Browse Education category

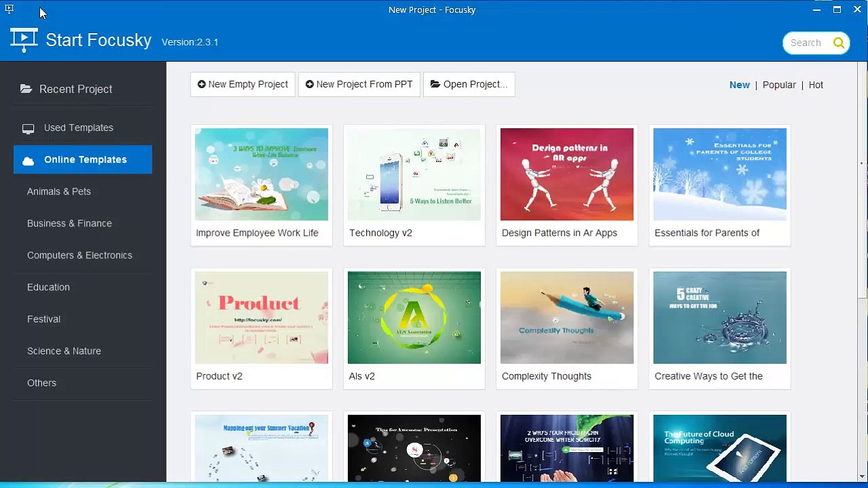[48, 287]
